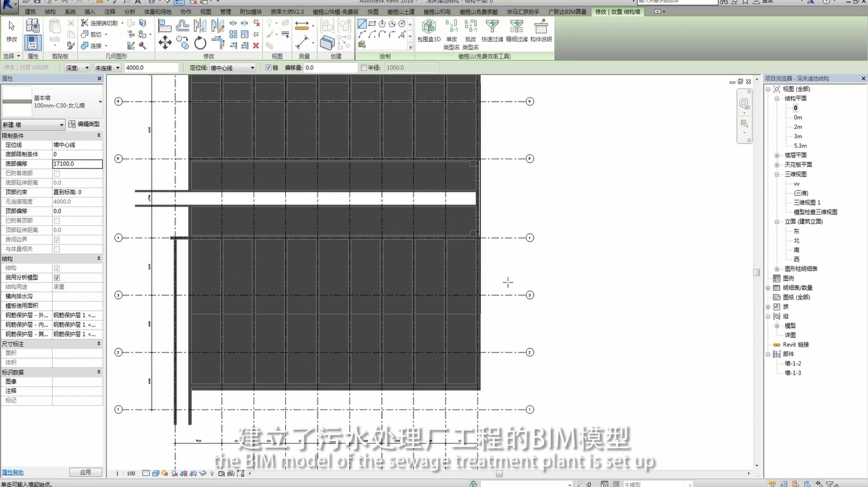Click the Type Properties icon above 属性
Screen dimensions: 868x487
[x=33, y=26]
